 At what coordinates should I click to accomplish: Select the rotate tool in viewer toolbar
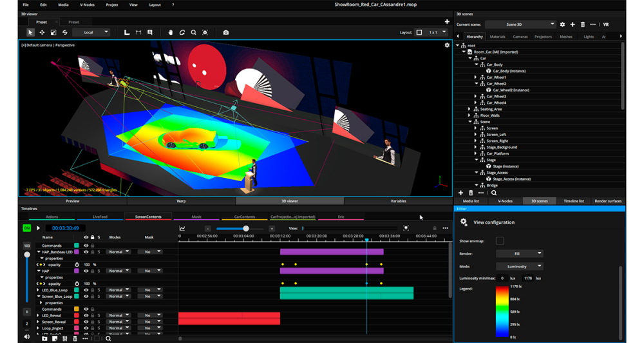point(65,32)
